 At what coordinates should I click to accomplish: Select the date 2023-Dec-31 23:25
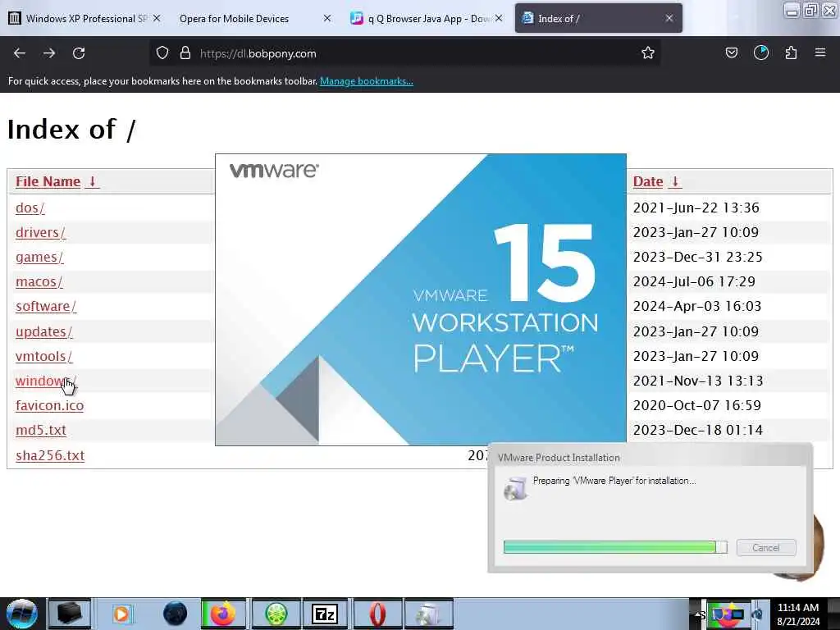point(697,257)
